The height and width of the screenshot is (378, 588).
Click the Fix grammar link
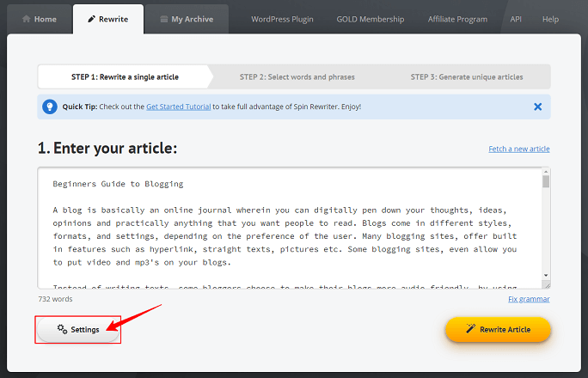(x=529, y=299)
